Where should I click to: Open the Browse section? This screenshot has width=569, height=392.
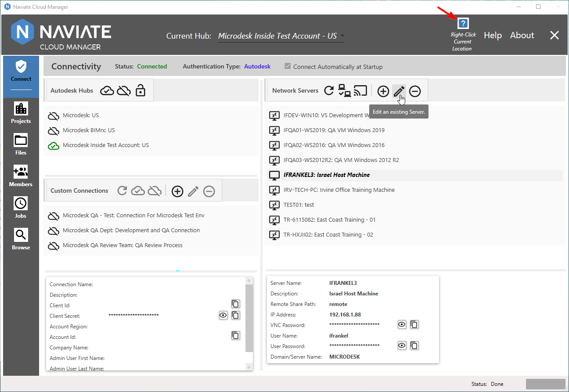(21, 239)
